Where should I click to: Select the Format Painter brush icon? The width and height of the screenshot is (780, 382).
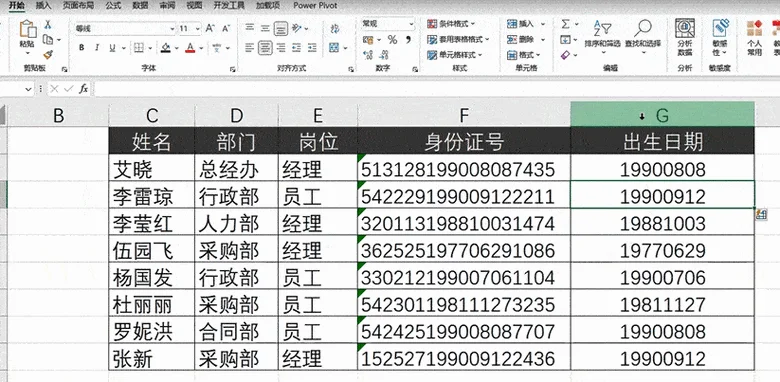[x=48, y=54]
